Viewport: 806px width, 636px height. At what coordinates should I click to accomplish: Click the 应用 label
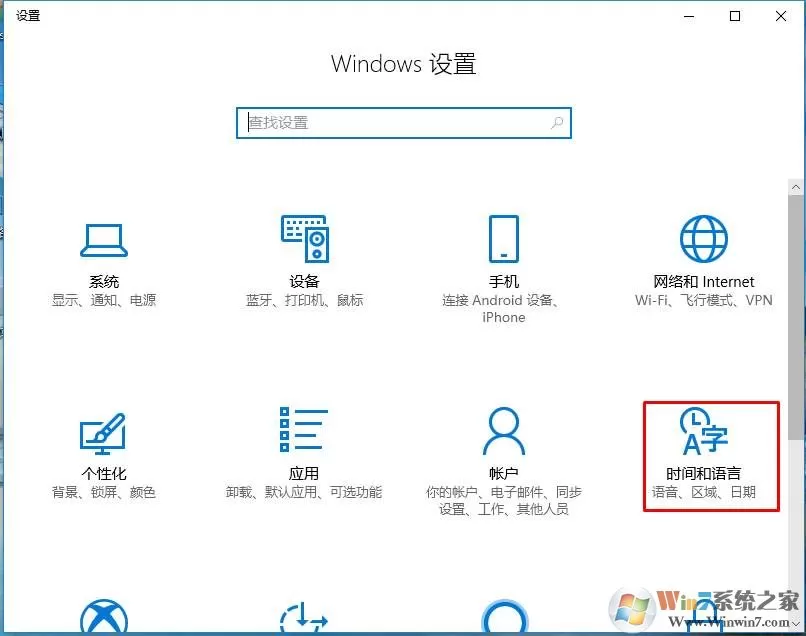pyautogui.click(x=304, y=473)
